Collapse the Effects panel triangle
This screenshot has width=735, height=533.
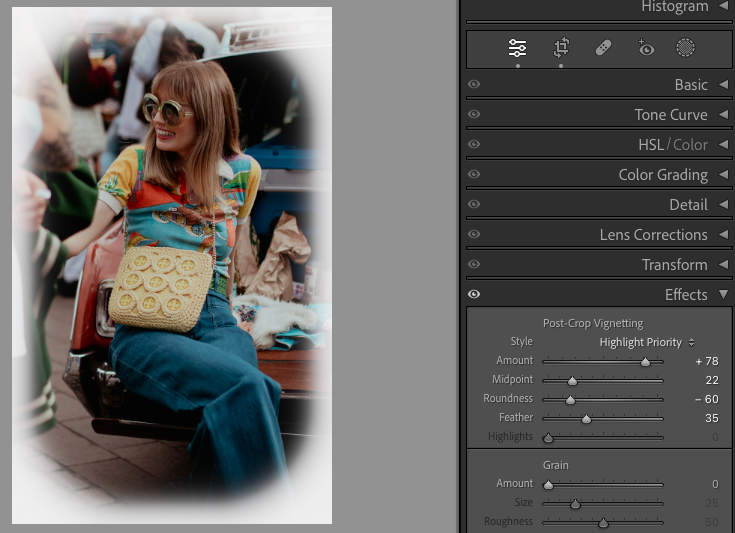(723, 295)
